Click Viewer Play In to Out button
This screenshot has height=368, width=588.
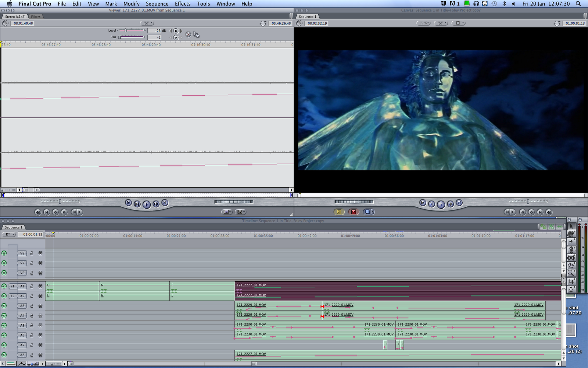coord(137,204)
